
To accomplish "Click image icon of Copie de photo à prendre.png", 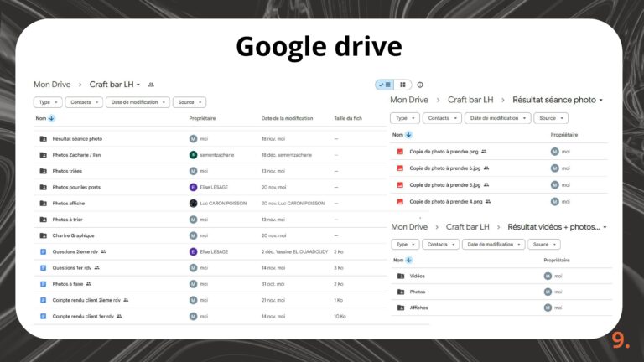I will (400, 152).
